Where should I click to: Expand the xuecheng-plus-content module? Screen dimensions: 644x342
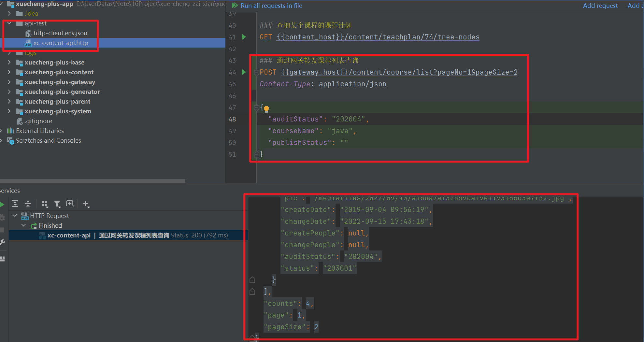(9, 72)
